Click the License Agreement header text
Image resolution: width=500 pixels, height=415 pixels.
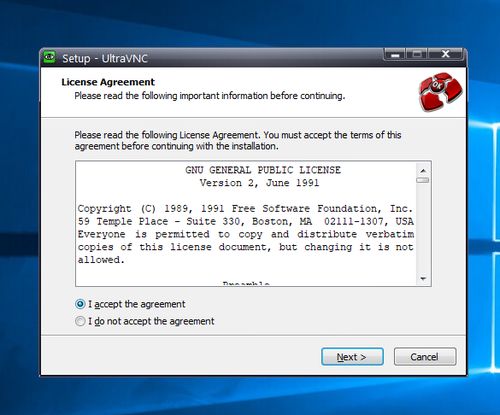(x=108, y=82)
